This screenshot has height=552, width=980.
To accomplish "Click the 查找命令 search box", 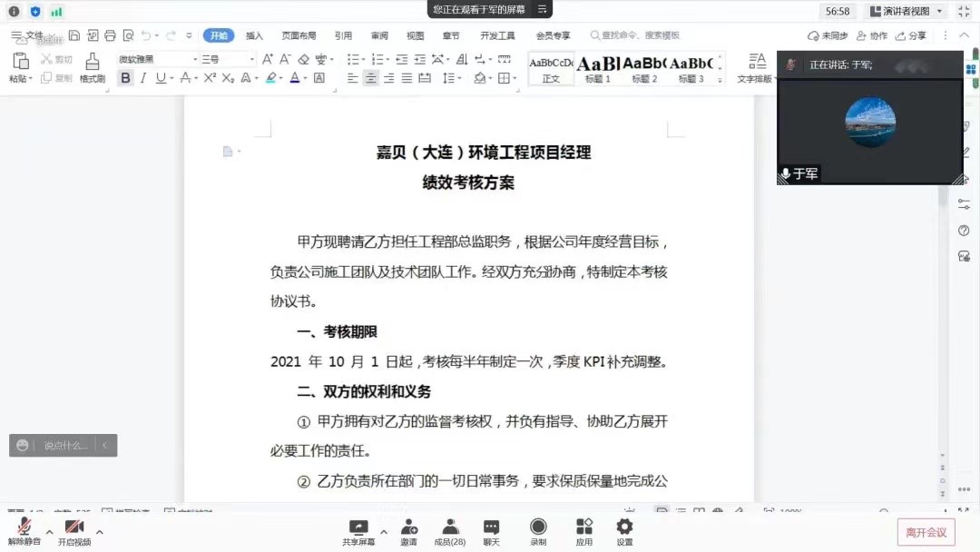I will [635, 35].
